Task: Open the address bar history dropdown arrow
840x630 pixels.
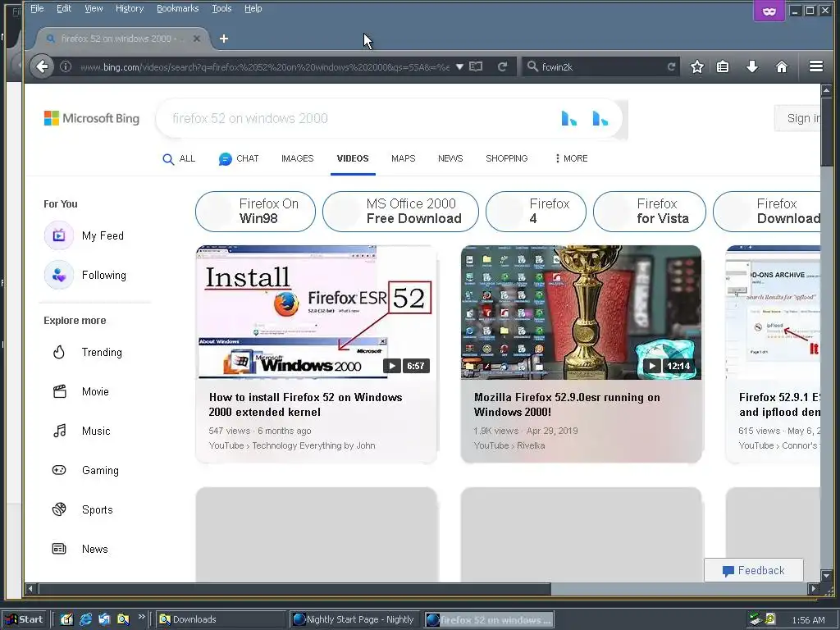Action: [459, 66]
